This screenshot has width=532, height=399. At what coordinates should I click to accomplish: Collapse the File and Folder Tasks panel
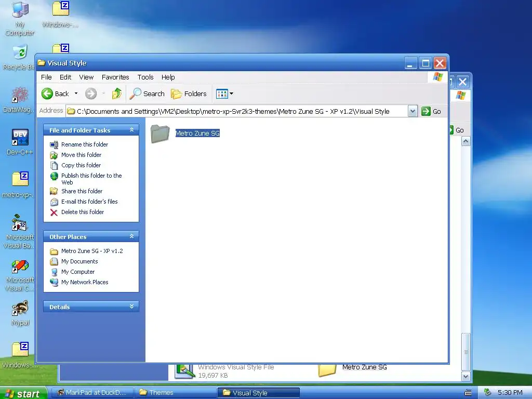click(131, 130)
